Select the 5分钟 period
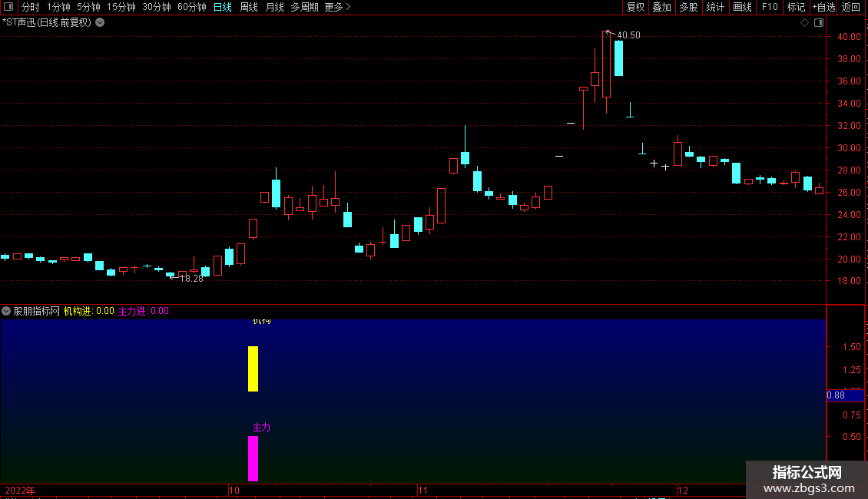The image size is (868, 499). click(88, 7)
